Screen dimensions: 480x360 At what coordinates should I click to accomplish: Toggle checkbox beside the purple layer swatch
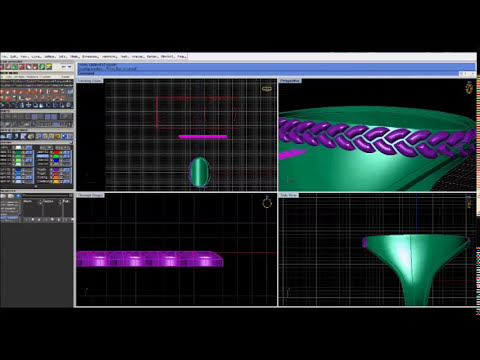coord(51,169)
